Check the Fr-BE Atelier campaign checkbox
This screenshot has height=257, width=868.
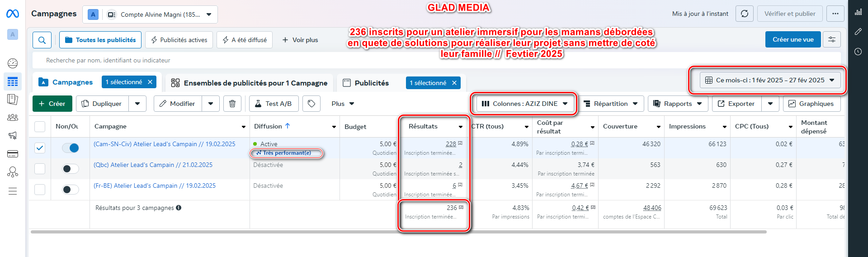click(40, 189)
